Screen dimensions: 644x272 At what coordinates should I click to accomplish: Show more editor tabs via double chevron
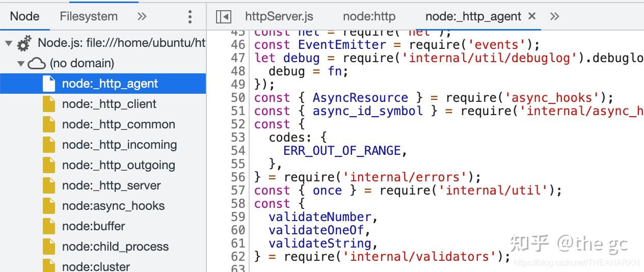tap(555, 16)
